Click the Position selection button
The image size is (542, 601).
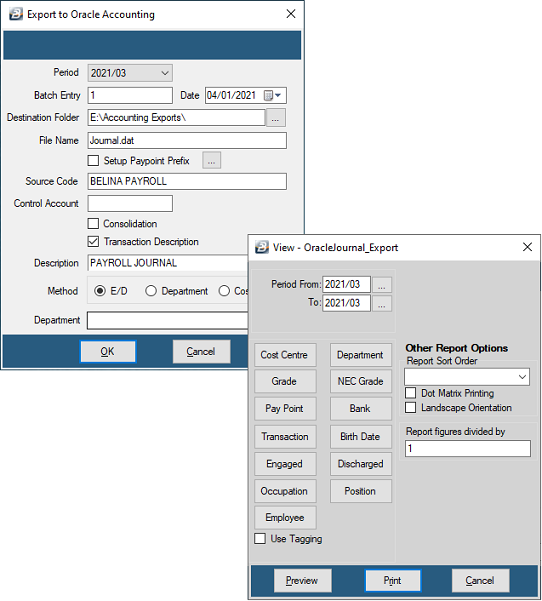(x=361, y=491)
